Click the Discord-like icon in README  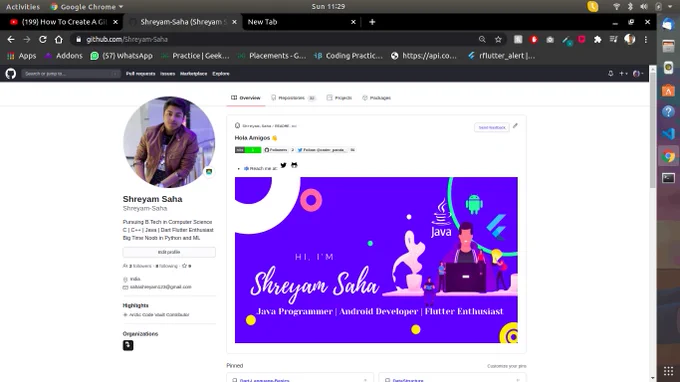pyautogui.click(x=294, y=165)
